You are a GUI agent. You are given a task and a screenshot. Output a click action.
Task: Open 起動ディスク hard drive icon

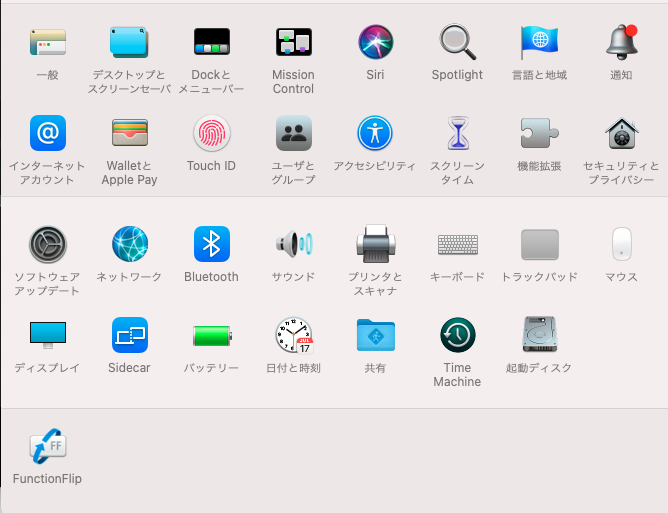539,334
